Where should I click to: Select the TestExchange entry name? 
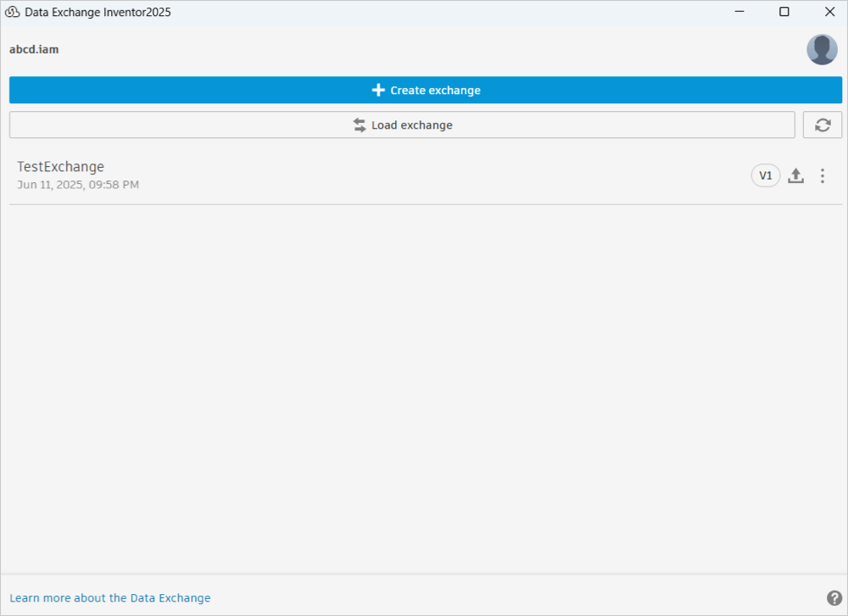click(60, 166)
